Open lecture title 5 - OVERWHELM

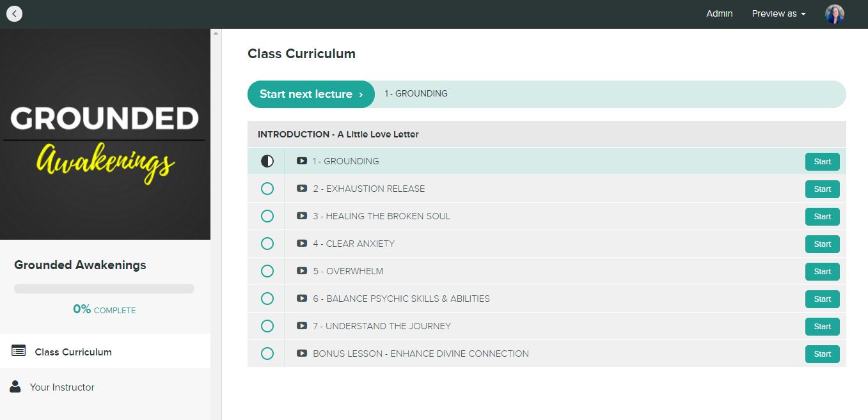pyautogui.click(x=348, y=271)
